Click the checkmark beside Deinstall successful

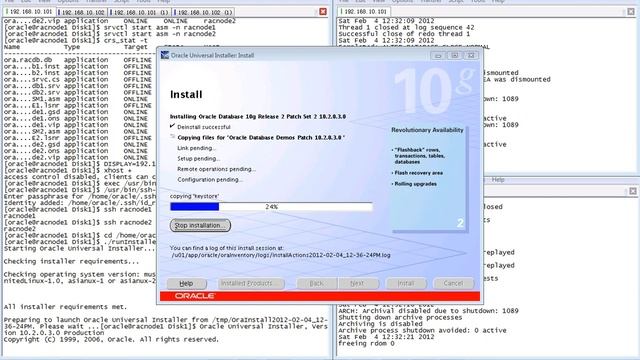click(172, 126)
